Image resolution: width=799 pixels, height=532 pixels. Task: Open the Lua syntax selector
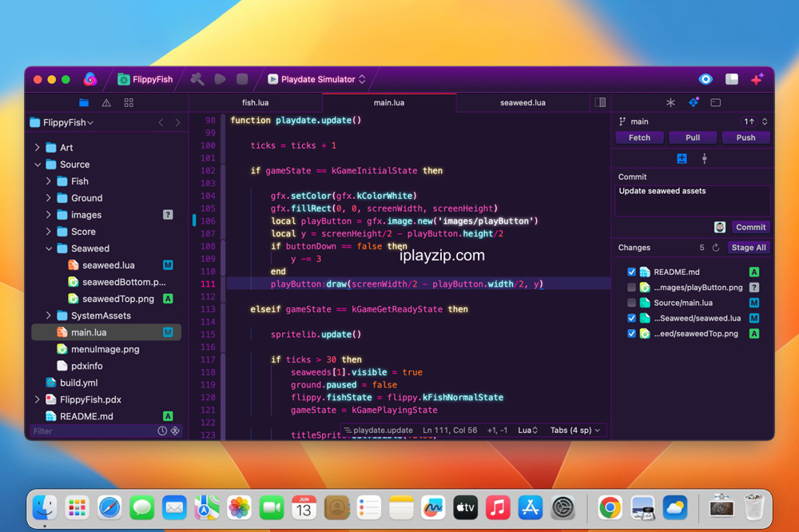click(528, 430)
